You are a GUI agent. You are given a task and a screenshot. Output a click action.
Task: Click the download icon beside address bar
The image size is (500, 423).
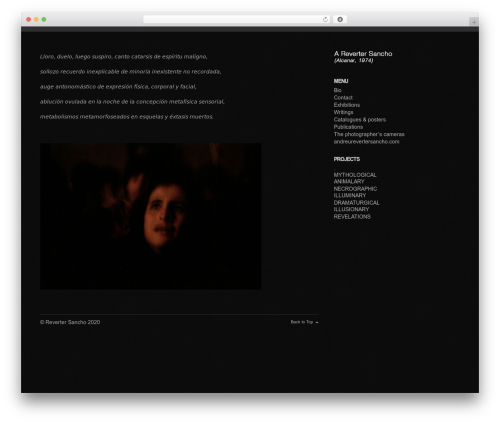pyautogui.click(x=340, y=20)
